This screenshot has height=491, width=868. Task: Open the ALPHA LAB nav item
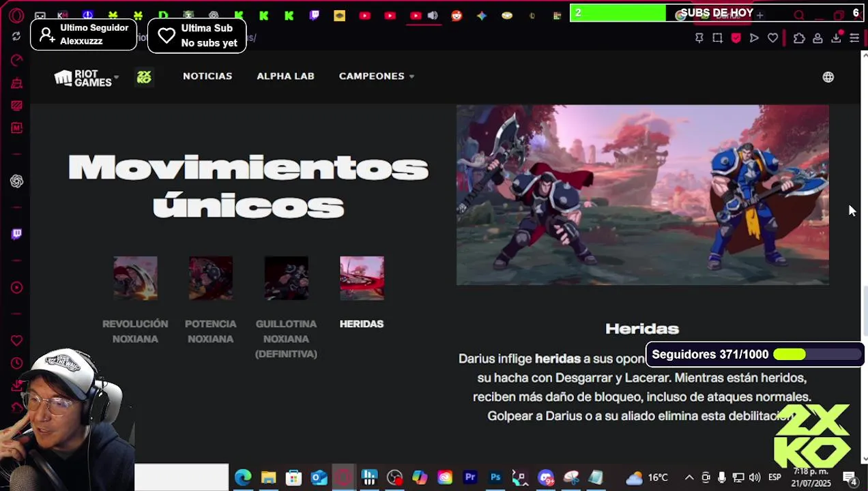[x=285, y=76]
